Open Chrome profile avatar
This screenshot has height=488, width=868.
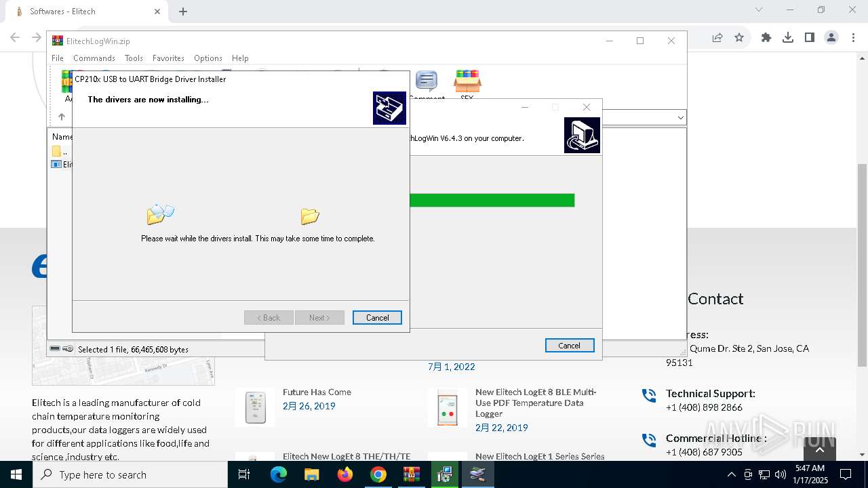click(x=831, y=38)
